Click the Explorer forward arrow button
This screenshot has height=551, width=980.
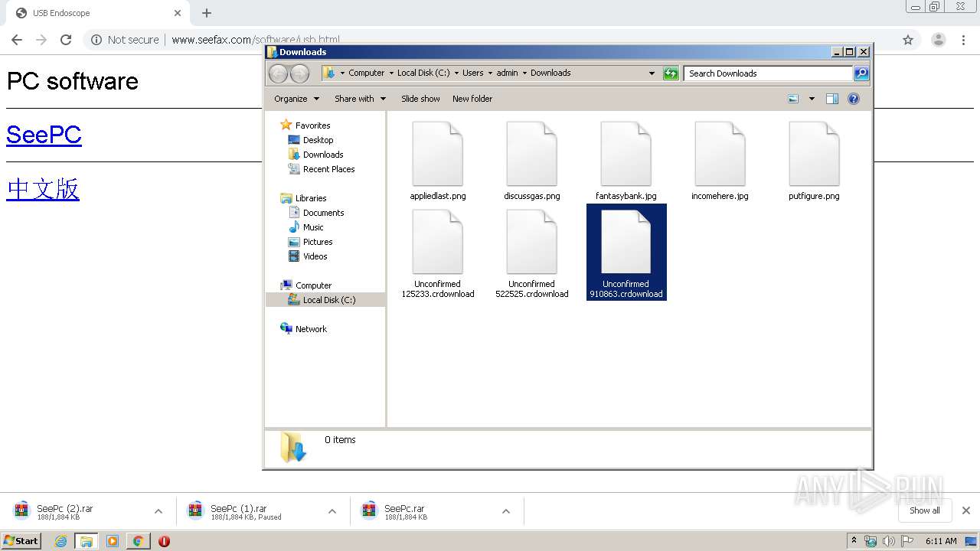(299, 73)
